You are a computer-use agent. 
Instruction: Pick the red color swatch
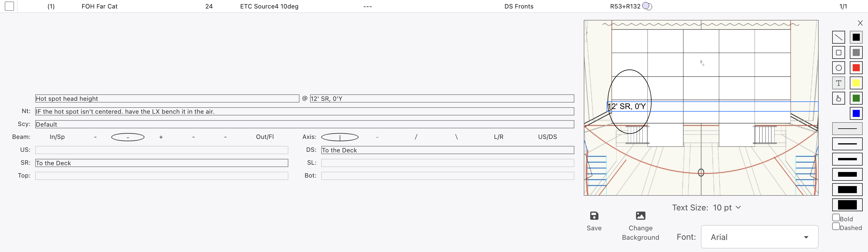(x=856, y=68)
